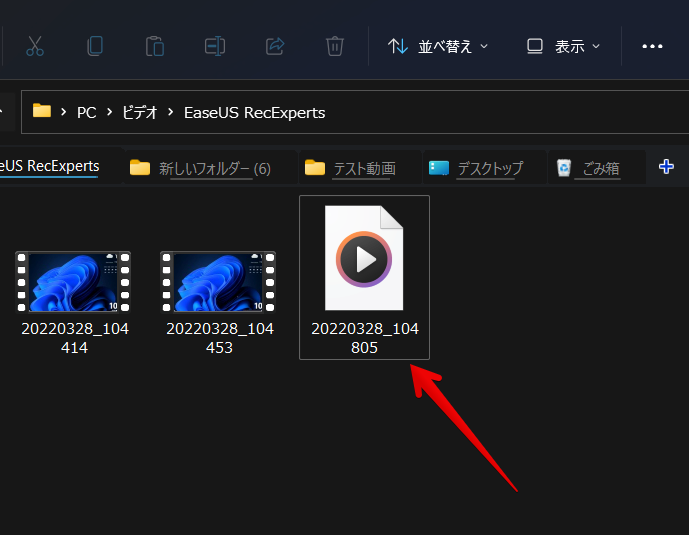Expand chevron between PC and ビデオ
Screen dimensions: 689x542
click(x=109, y=112)
